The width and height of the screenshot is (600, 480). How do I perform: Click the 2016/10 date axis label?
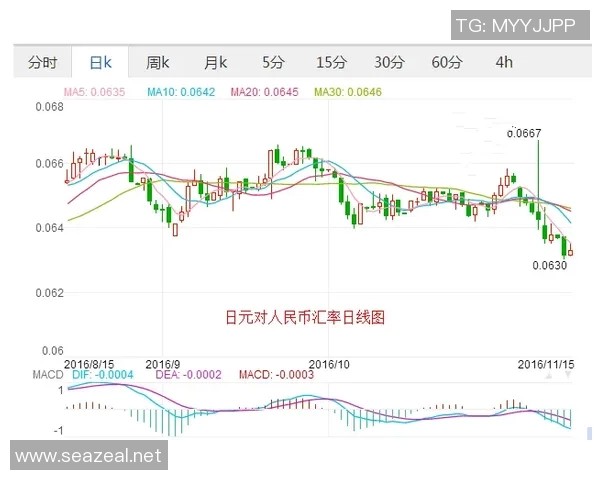[329, 363]
